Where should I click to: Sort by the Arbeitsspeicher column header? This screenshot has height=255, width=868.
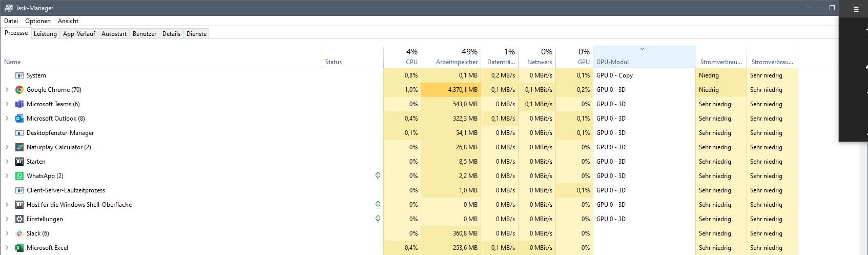point(451,57)
